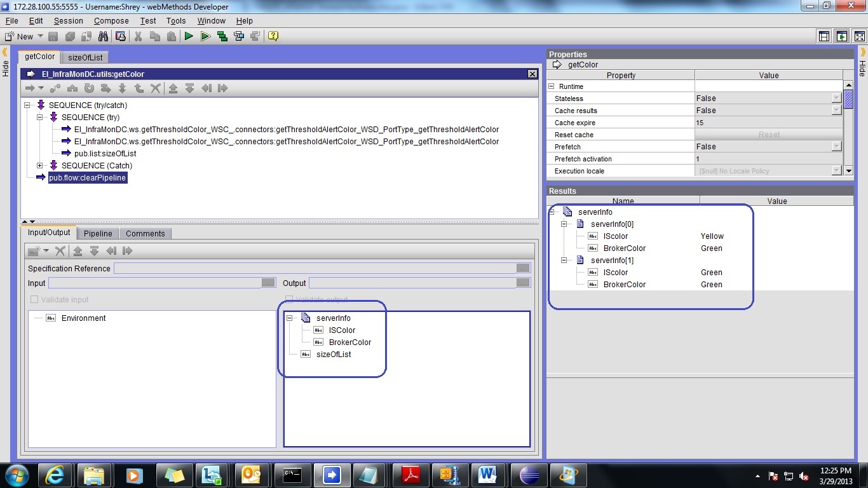This screenshot has height=488, width=868.
Task: Collapse serverInfo in the output tree
Action: pyautogui.click(x=289, y=318)
